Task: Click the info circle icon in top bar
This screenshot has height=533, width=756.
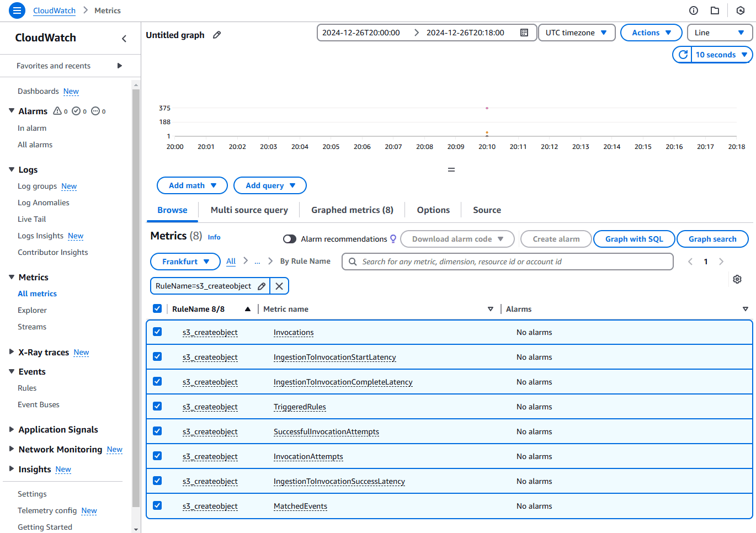Action: [x=694, y=10]
